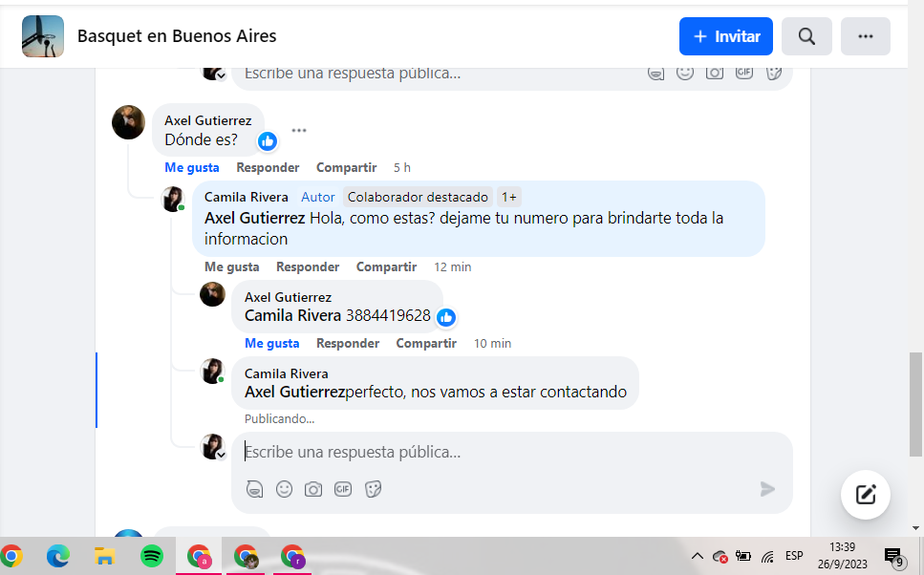Screen dimensions: 924x575
Task: Click Compartir under Axel's phone number reply
Action: coord(426,343)
